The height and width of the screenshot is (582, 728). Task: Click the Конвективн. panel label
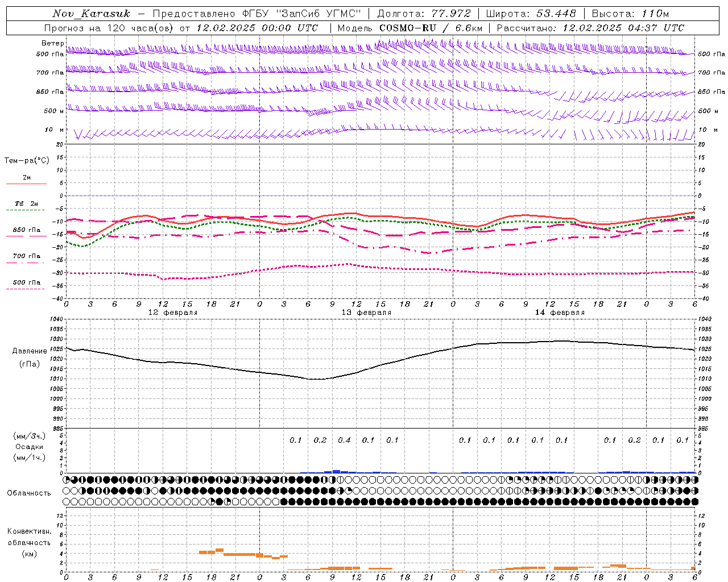(29, 531)
